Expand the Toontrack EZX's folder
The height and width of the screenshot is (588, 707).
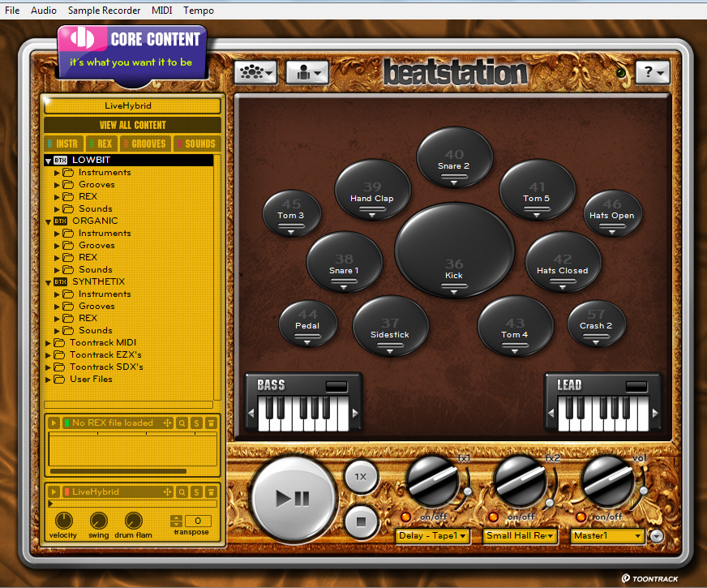(x=48, y=355)
